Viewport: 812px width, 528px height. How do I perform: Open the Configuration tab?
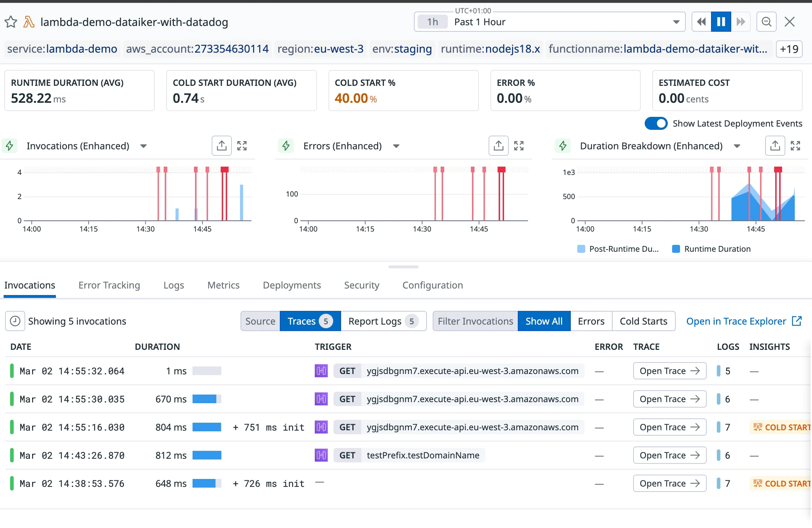432,285
